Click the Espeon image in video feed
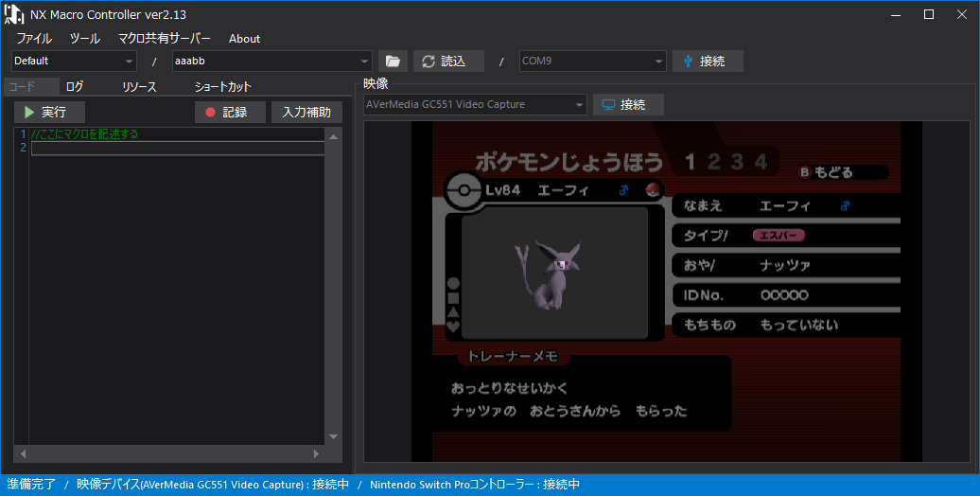980x496 pixels. point(550,275)
